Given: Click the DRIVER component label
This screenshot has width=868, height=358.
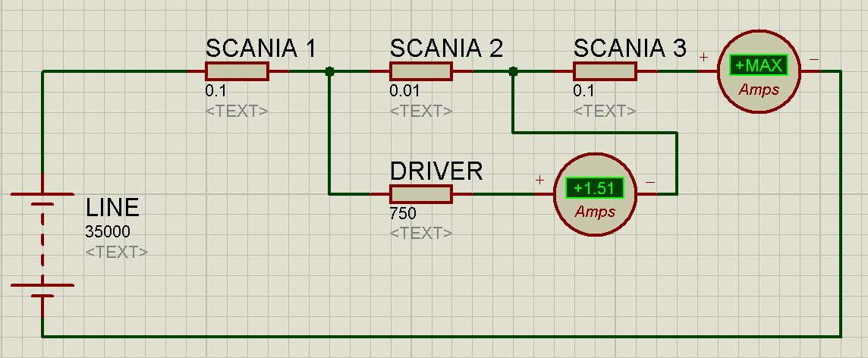Looking at the screenshot, I should (436, 171).
